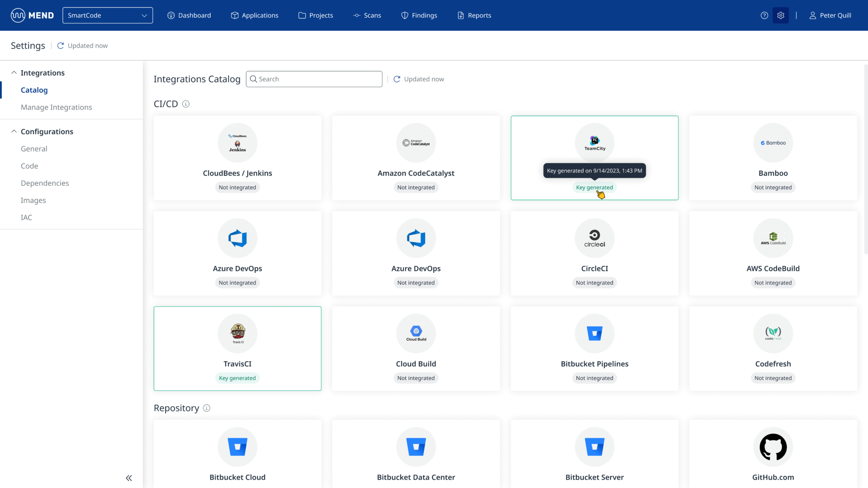This screenshot has height=488, width=868.
Task: Click refresh icon next to Settings
Action: (61, 46)
